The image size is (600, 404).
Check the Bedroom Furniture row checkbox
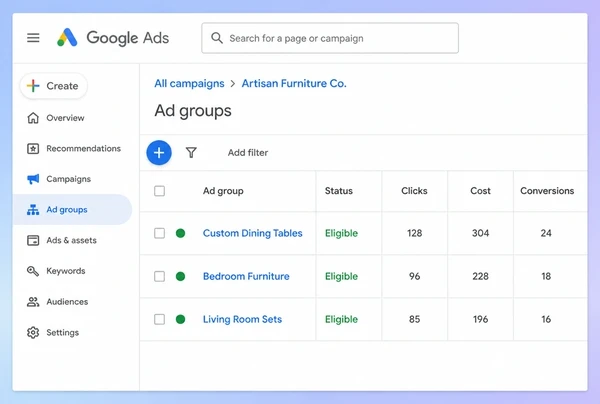coord(160,276)
